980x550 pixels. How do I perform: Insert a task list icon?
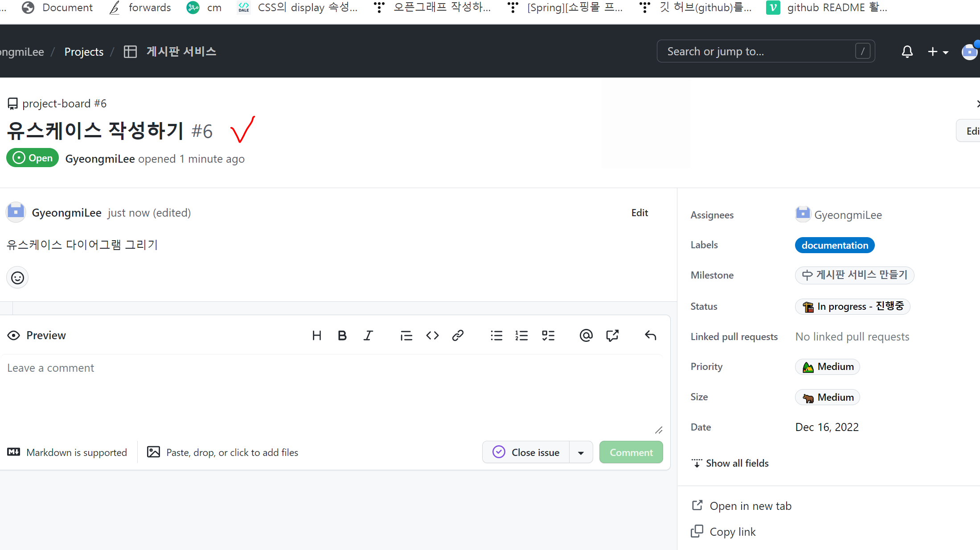[x=548, y=336]
